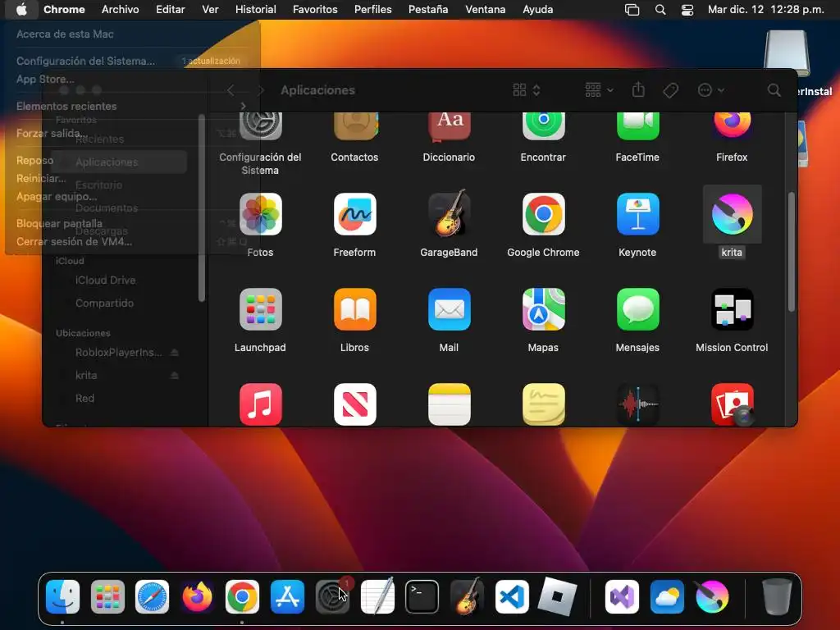
Task: Open Control Center in menu bar
Action: click(x=687, y=10)
